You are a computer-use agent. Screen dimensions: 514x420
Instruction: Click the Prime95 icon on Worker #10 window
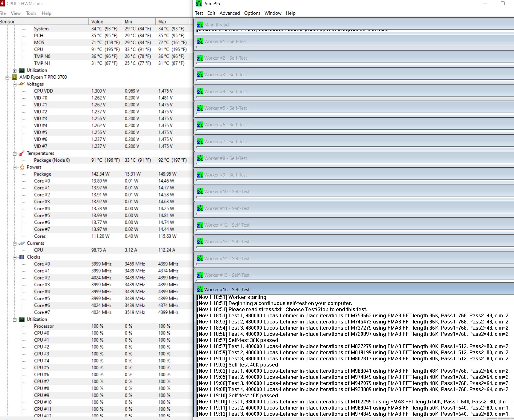pos(200,191)
